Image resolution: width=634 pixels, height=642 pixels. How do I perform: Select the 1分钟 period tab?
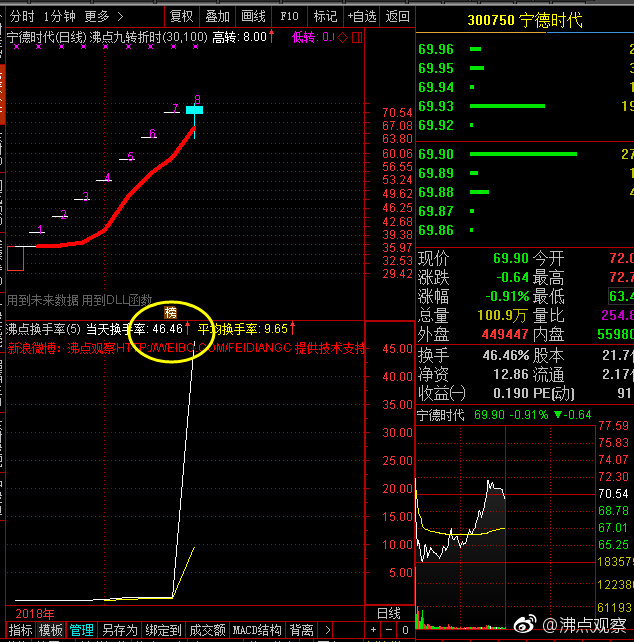[x=60, y=16]
